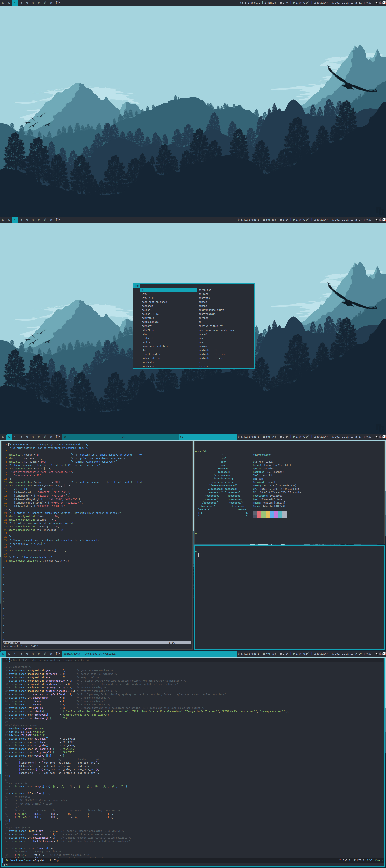
Task: Click 'animate' entry in dmenu's right column
Action: point(203,294)
